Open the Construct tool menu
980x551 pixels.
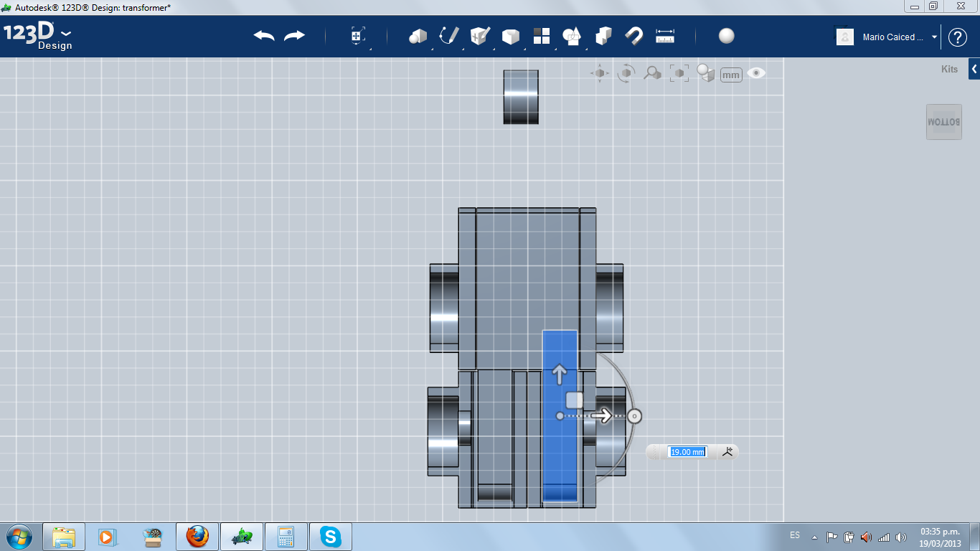click(x=480, y=36)
